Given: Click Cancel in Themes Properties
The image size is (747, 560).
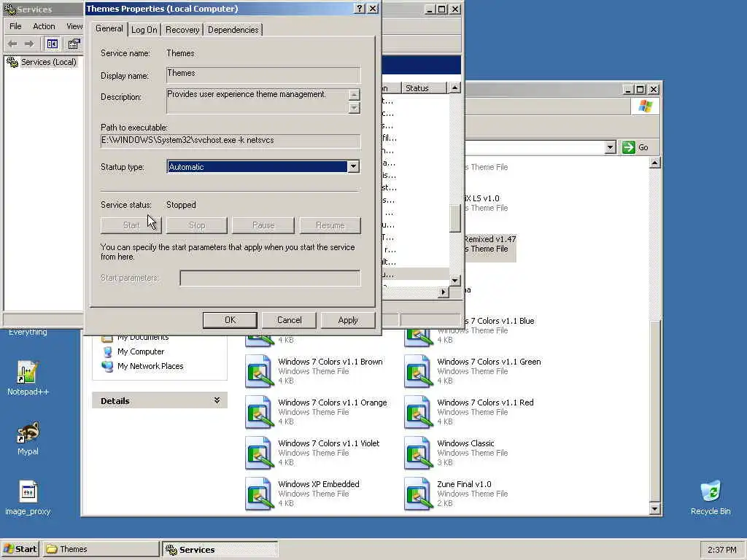Looking at the screenshot, I should pos(289,320).
